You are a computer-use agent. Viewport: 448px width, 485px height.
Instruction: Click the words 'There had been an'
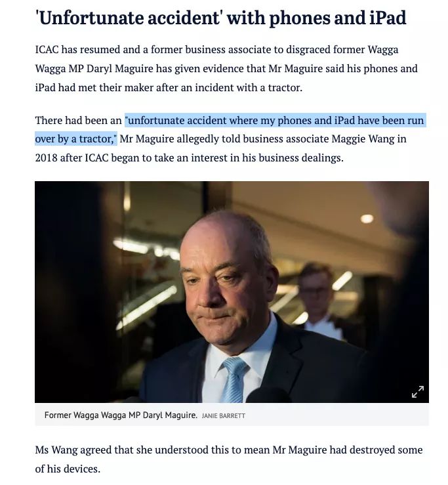[78, 121]
